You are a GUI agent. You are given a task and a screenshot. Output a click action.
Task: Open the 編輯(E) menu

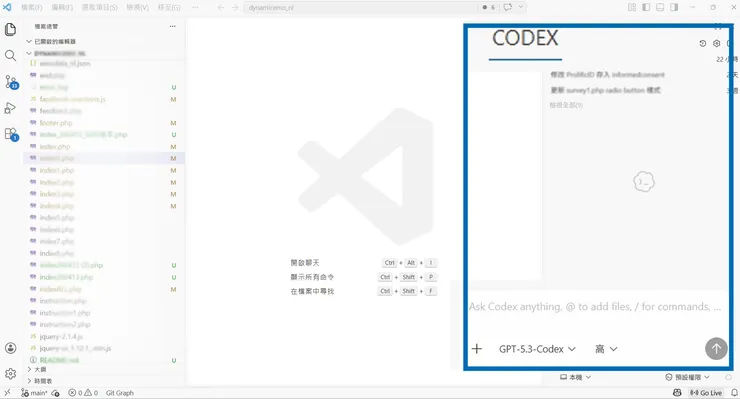click(62, 8)
